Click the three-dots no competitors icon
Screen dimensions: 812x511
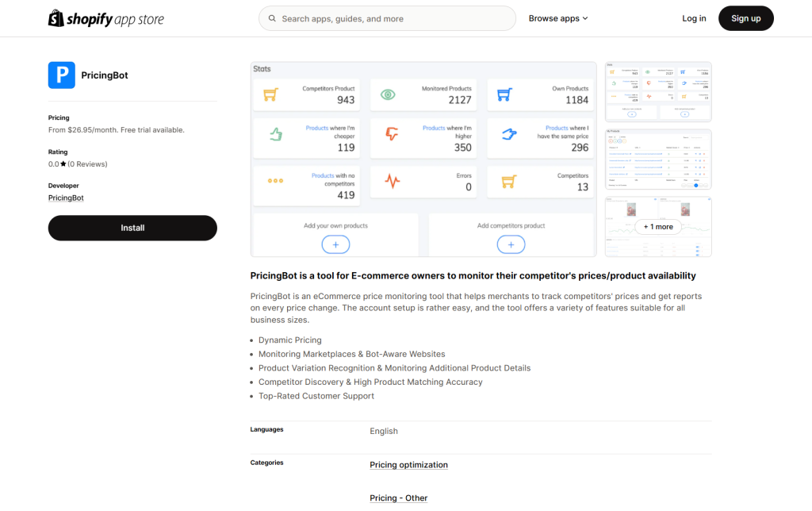(x=275, y=181)
